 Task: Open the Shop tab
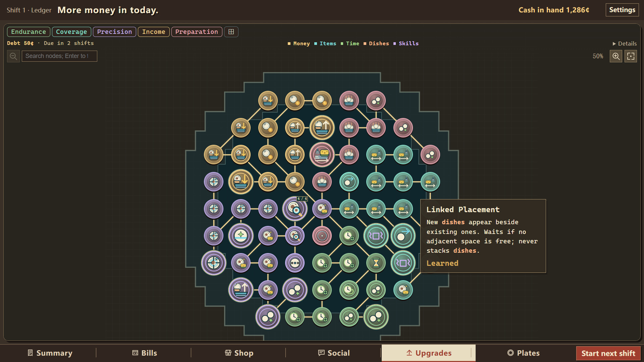(239, 353)
